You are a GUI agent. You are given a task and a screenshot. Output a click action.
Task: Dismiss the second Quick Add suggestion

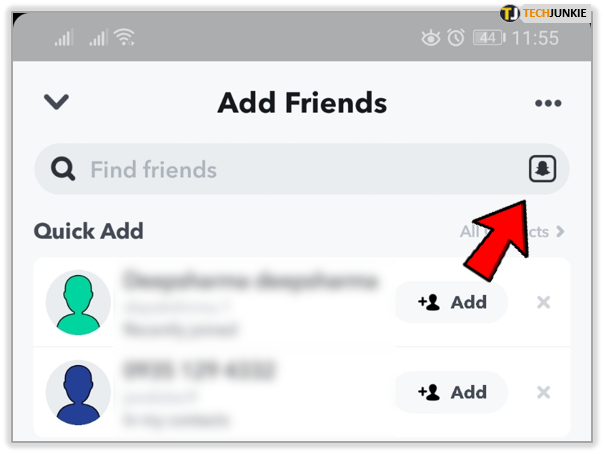[x=543, y=392]
